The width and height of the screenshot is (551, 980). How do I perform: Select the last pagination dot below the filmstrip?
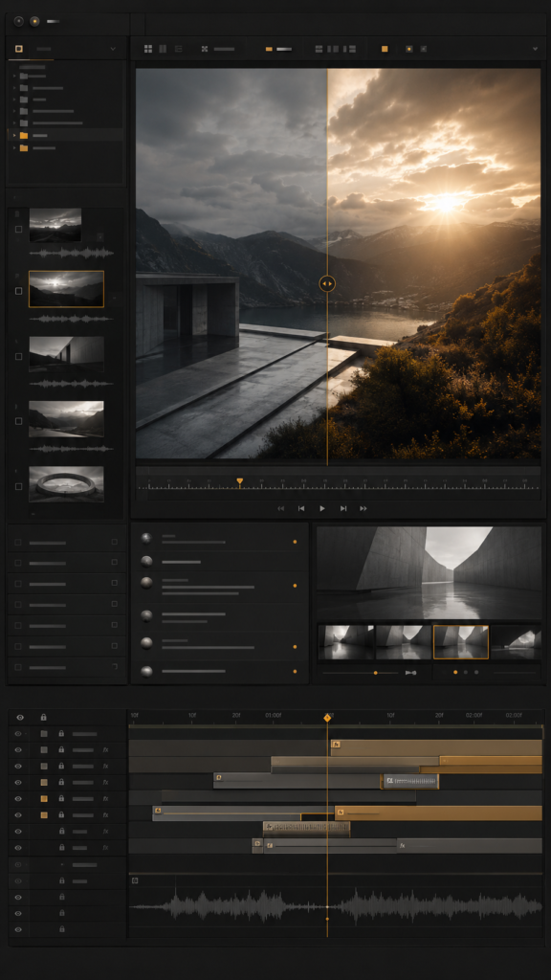coord(476,673)
